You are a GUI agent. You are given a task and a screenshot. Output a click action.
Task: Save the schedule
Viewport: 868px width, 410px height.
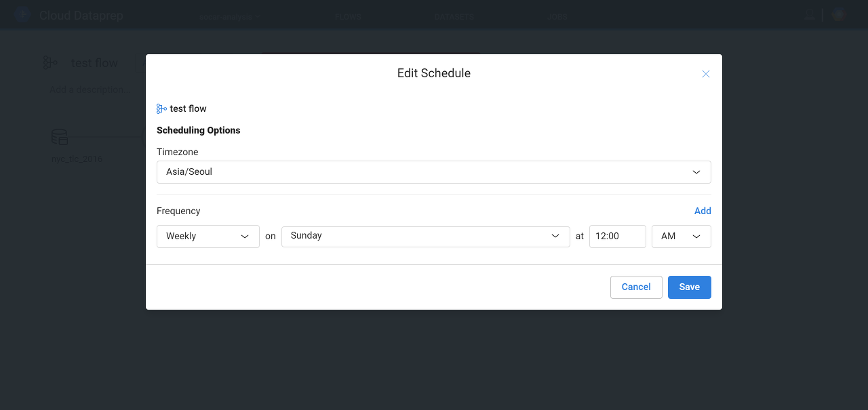tap(689, 287)
